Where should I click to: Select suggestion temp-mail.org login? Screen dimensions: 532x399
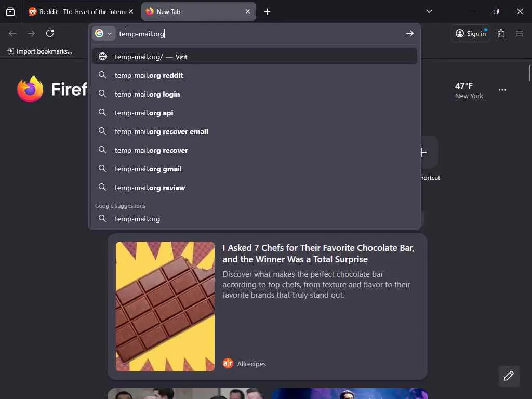pos(255,94)
